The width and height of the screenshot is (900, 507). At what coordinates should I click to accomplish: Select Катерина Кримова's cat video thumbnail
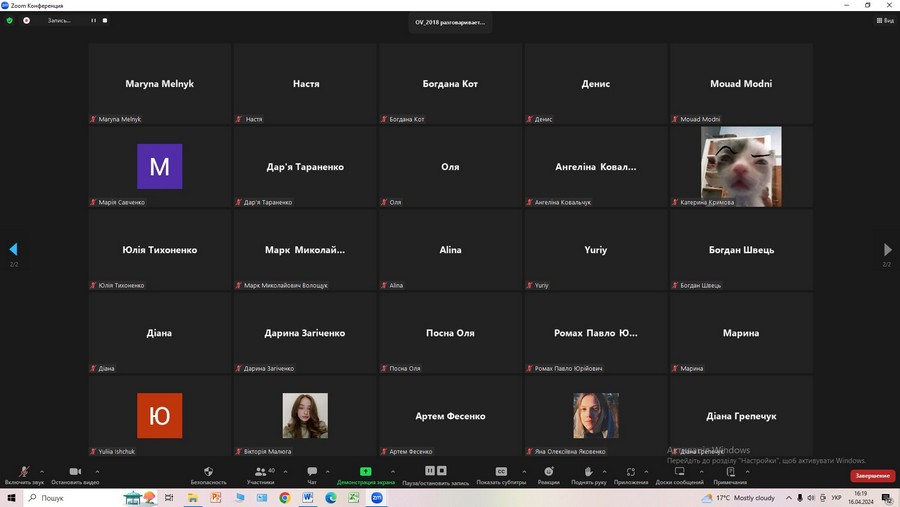point(741,165)
